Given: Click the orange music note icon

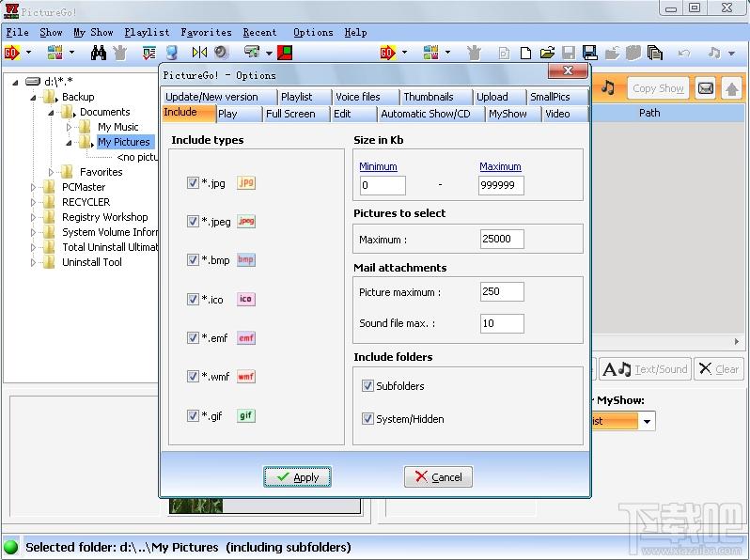Looking at the screenshot, I should pos(608,88).
